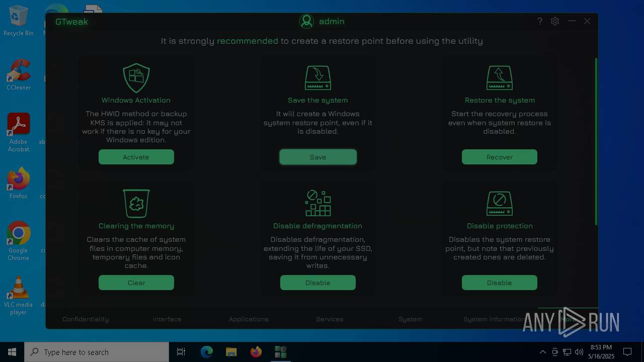
Task: Open Recycle Bin desktop icon
Action: (x=19, y=20)
